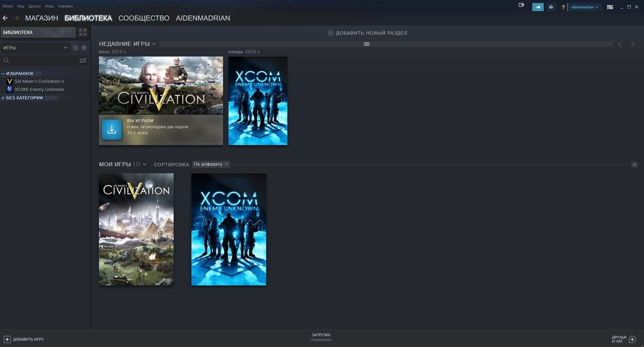Viewport: 644px width, 347px height.
Task: Go to the БИБЛИОТЕКА tab
Action: pos(88,18)
